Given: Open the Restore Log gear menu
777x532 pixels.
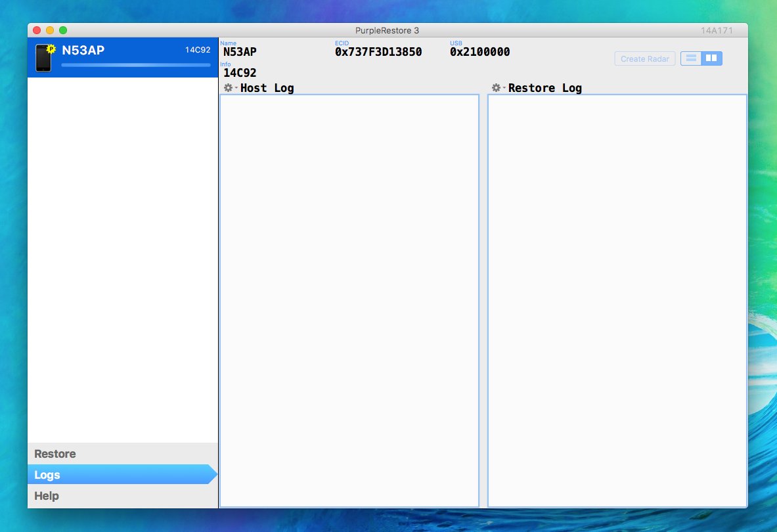Looking at the screenshot, I should (497, 87).
